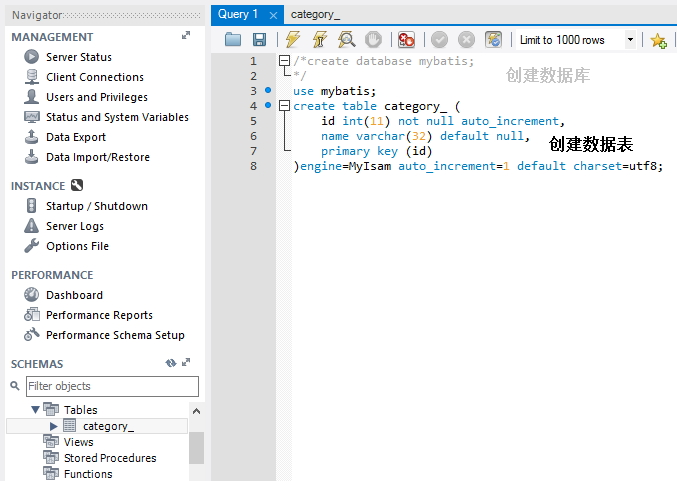This screenshot has height=481, width=677.
Task: Execute the query with the lightning bolt
Action: (x=292, y=40)
